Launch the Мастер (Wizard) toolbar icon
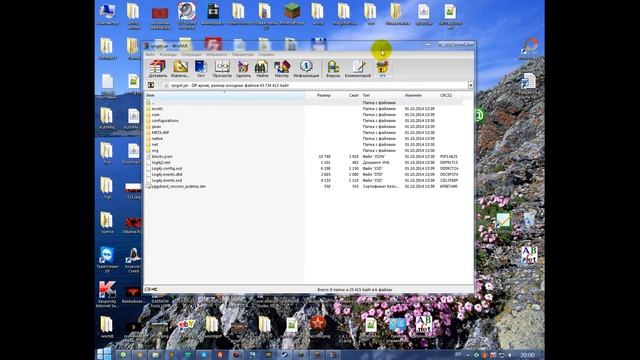 click(x=282, y=69)
